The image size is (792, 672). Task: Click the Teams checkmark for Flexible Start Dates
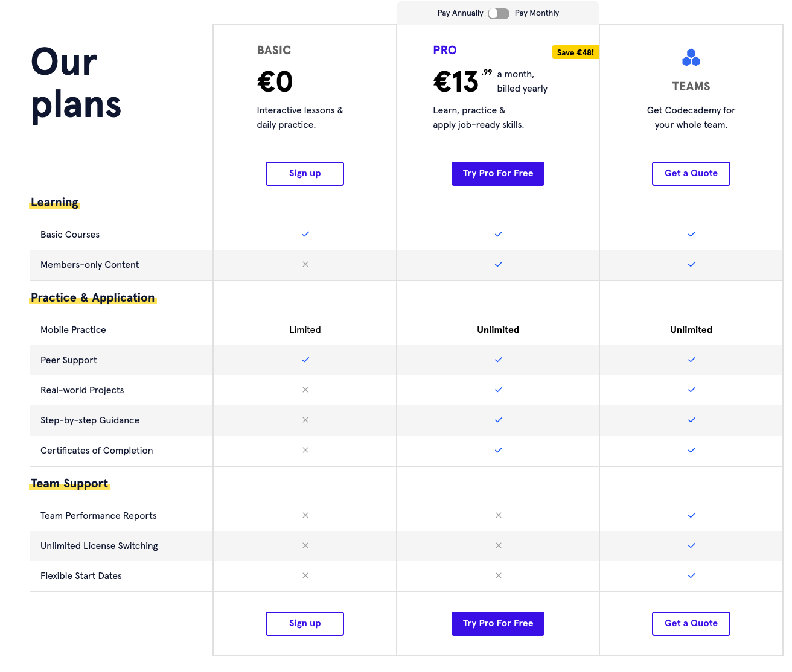click(x=691, y=575)
